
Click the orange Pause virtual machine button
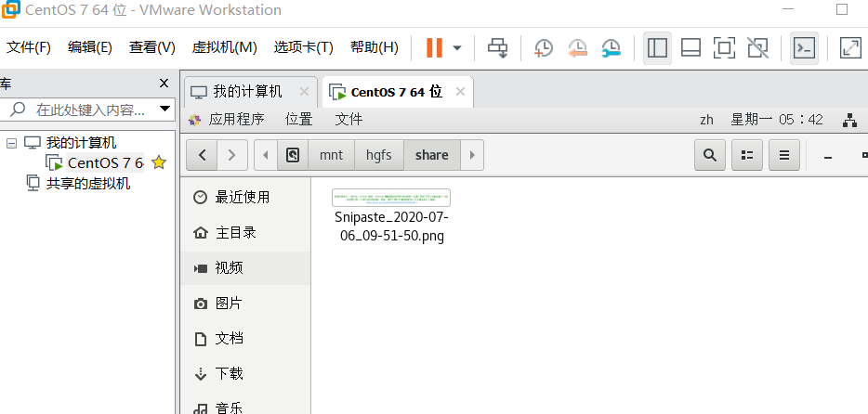pyautogui.click(x=435, y=47)
